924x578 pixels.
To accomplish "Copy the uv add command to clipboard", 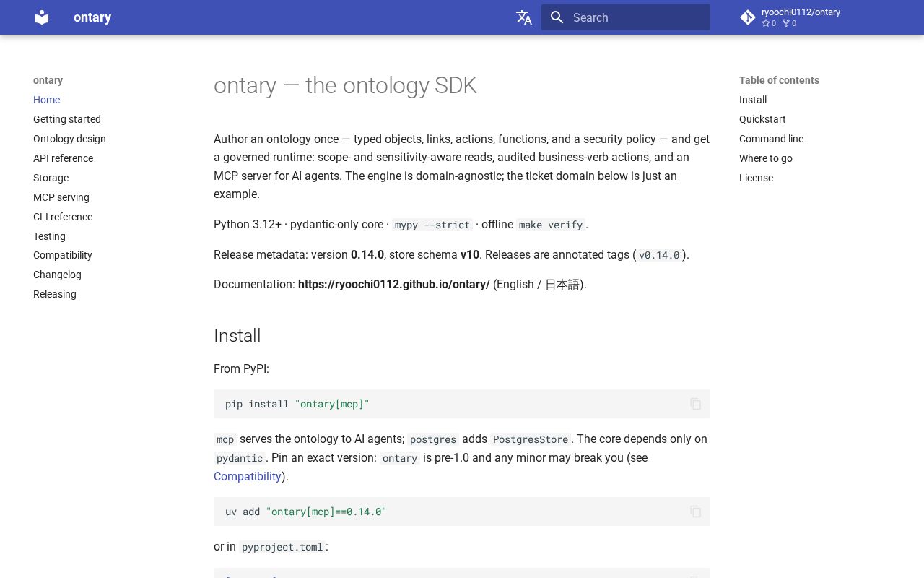I will click(695, 512).
